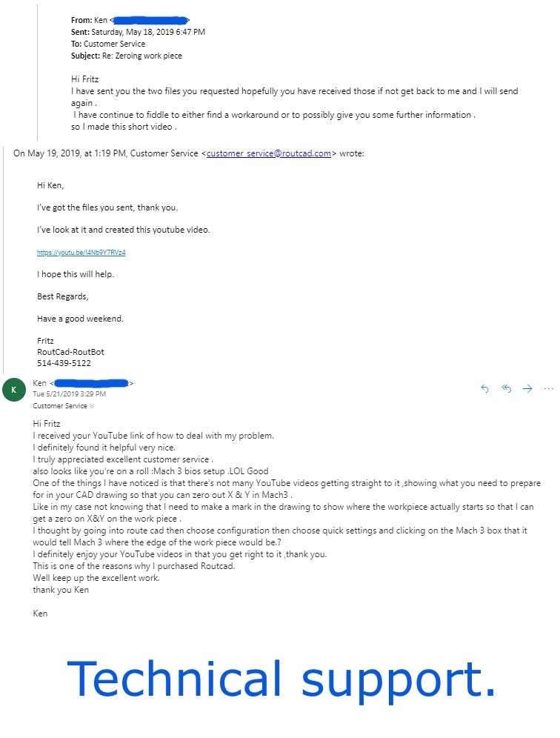Click the redacted address next to the avatar
560x738 pixels.
pos(91,383)
